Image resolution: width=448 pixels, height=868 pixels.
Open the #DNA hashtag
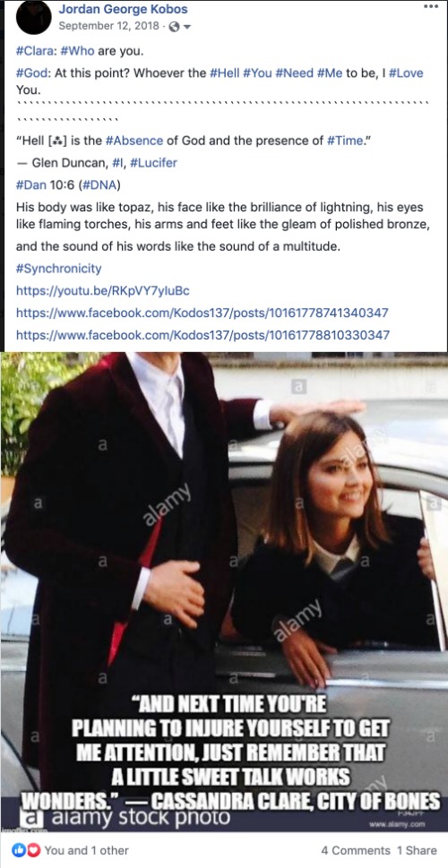[x=97, y=185]
